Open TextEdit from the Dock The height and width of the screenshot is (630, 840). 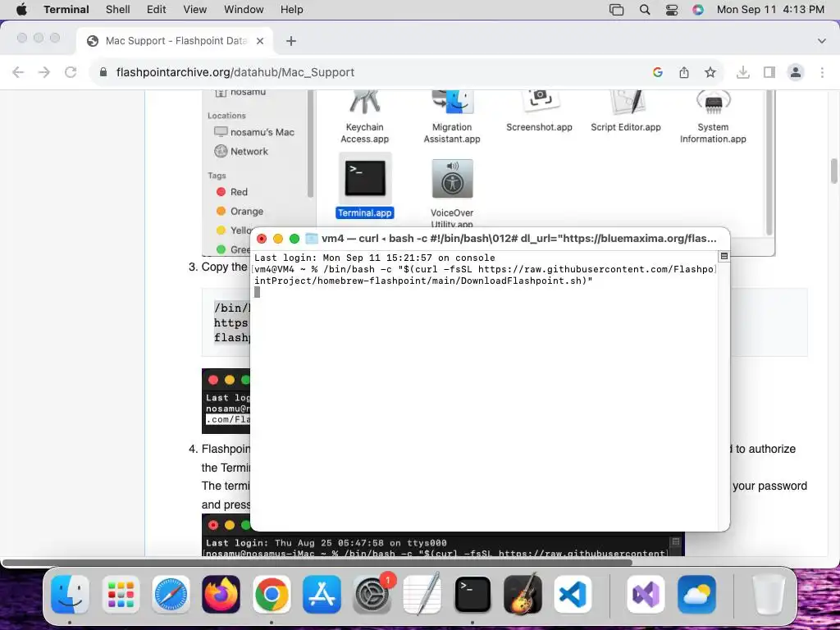(x=422, y=594)
